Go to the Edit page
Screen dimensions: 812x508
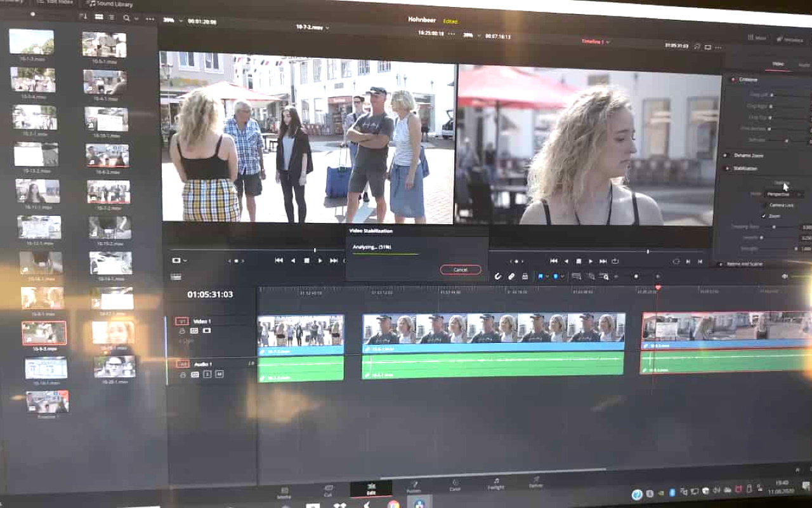click(x=370, y=489)
